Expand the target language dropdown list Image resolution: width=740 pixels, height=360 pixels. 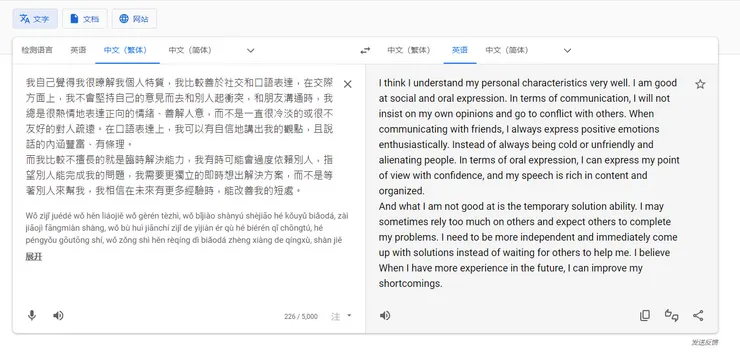click(567, 50)
